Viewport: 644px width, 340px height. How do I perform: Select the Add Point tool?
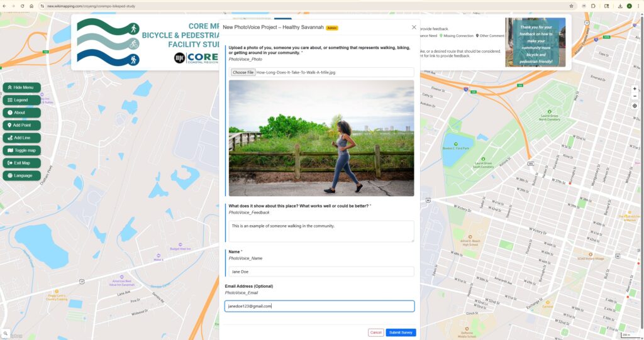point(21,125)
